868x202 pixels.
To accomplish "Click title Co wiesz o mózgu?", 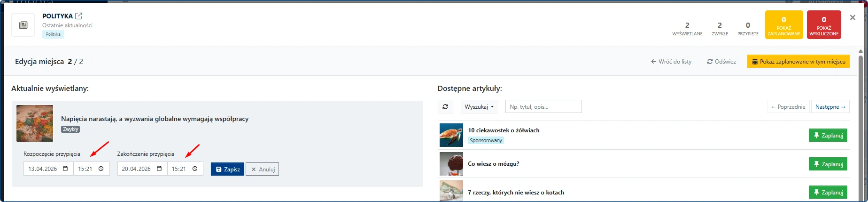I will (494, 164).
